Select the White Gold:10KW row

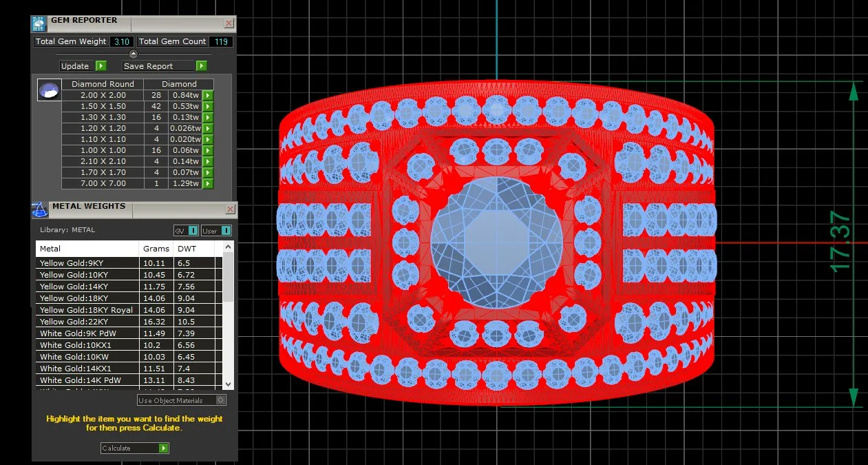(x=129, y=357)
